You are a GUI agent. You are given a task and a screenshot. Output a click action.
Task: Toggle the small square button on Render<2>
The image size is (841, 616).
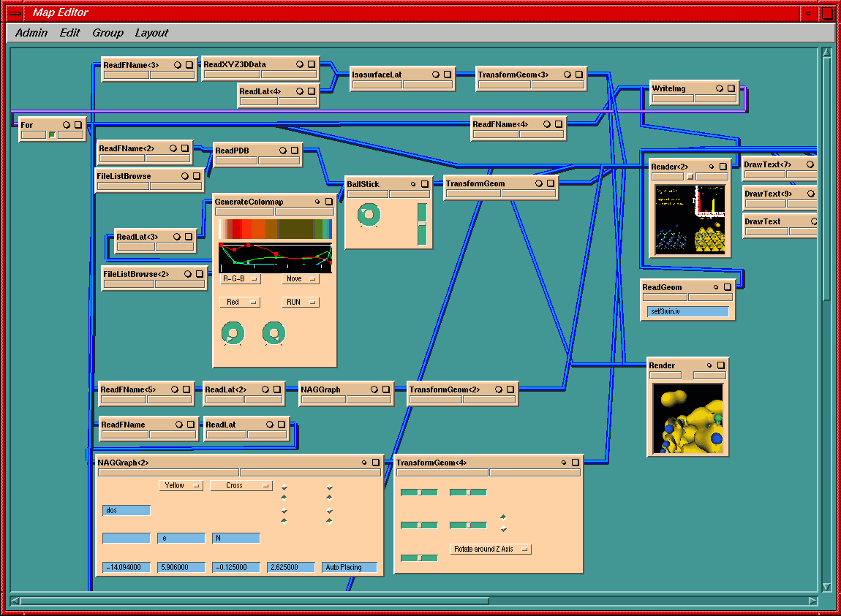pos(689,176)
